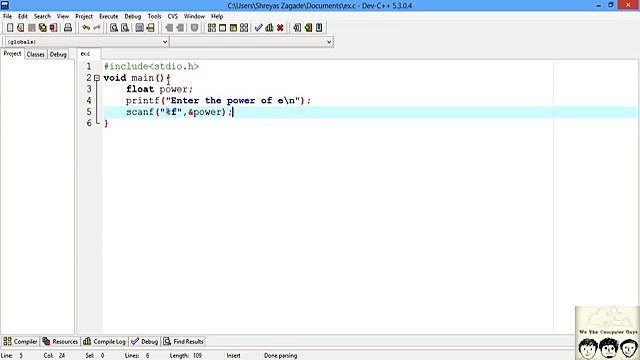Screen dimensions: 640x360
Task: Click the "Done parsing" status bar text
Action: (x=280, y=356)
